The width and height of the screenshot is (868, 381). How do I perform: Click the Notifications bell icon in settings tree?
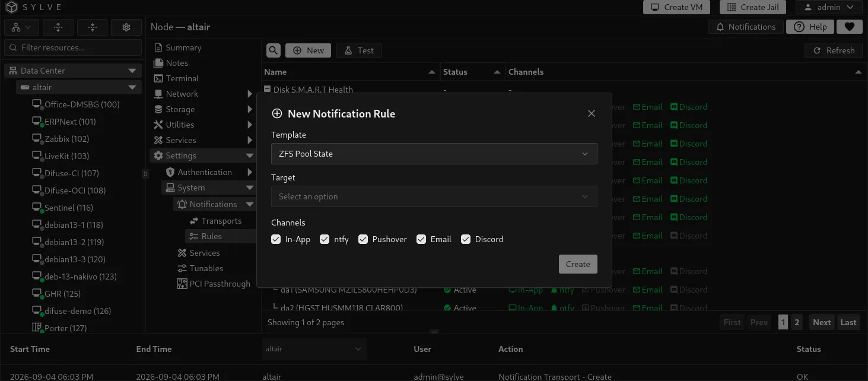click(182, 204)
